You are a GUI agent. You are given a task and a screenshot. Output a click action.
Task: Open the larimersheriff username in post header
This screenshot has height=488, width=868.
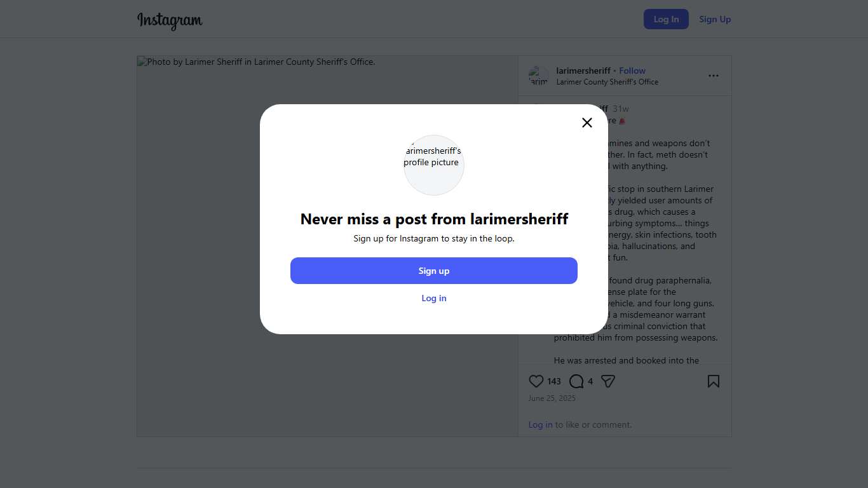click(583, 71)
